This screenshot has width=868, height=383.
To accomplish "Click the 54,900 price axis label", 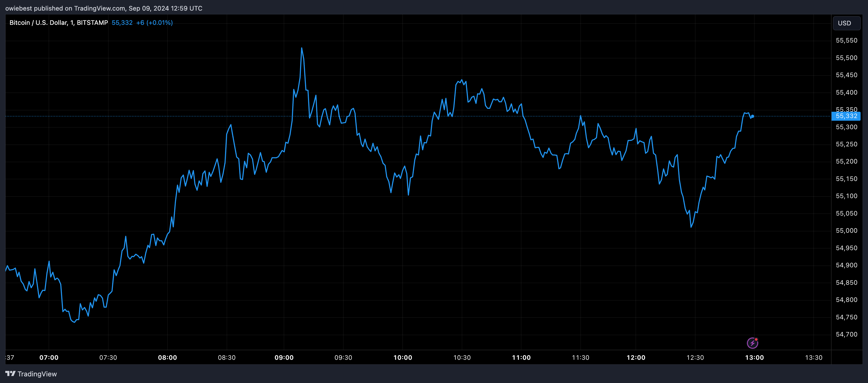I will pyautogui.click(x=846, y=265).
